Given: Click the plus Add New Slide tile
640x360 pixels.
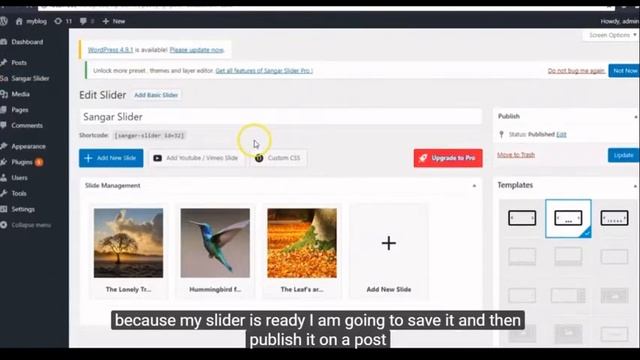Looking at the screenshot, I should pos(389,251).
